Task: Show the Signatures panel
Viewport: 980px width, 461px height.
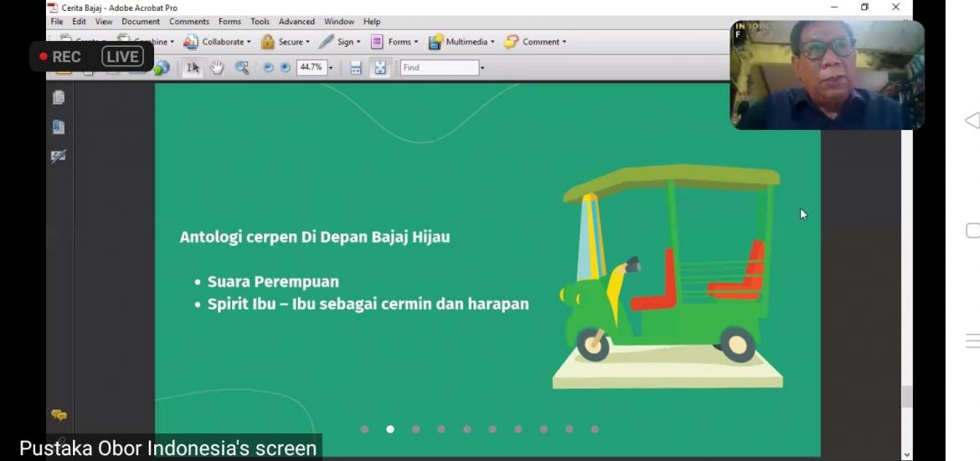Action: 59,156
